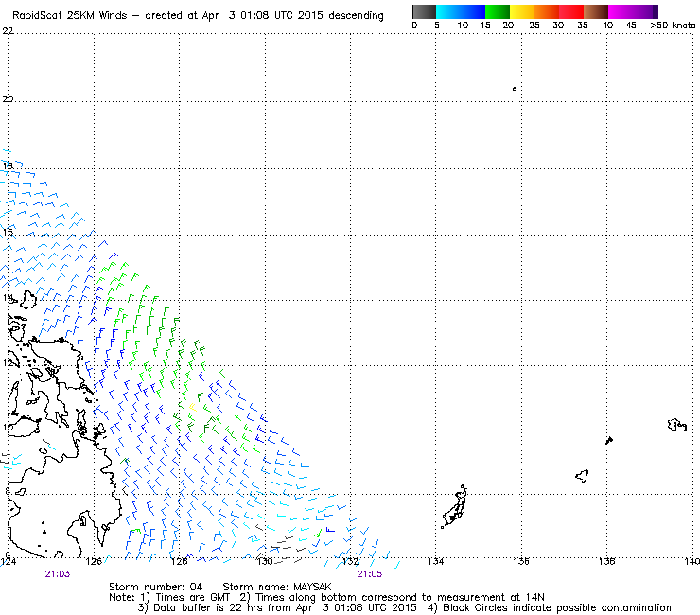Click the longitude label 140
The image size is (700, 615).
pos(692,561)
